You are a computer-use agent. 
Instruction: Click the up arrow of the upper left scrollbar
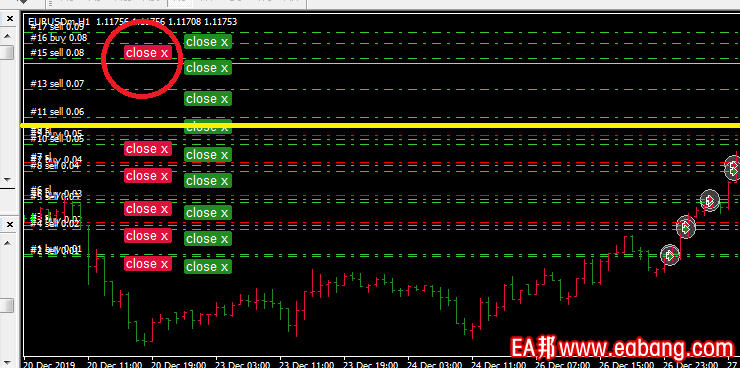click(7, 35)
